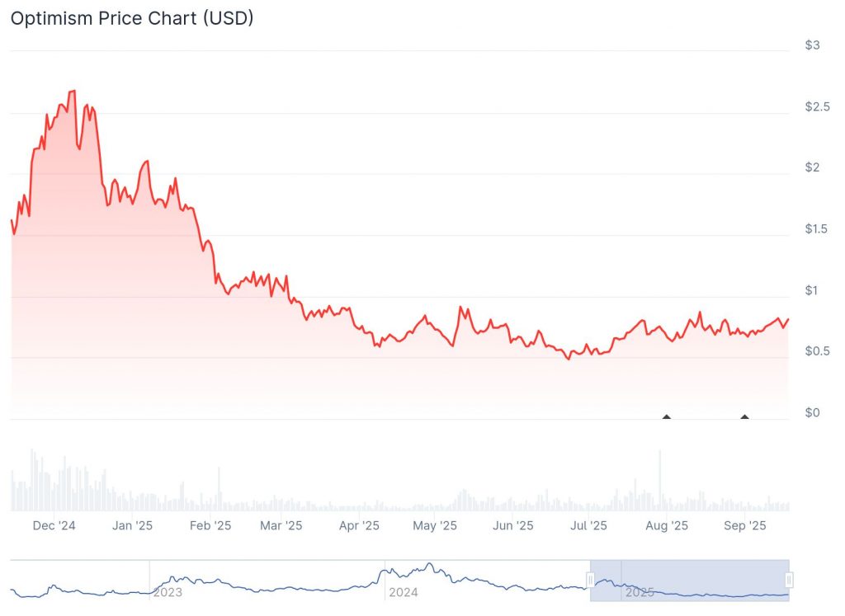Click the navigator line peak after 2024
845x616 pixels.
tap(428, 564)
